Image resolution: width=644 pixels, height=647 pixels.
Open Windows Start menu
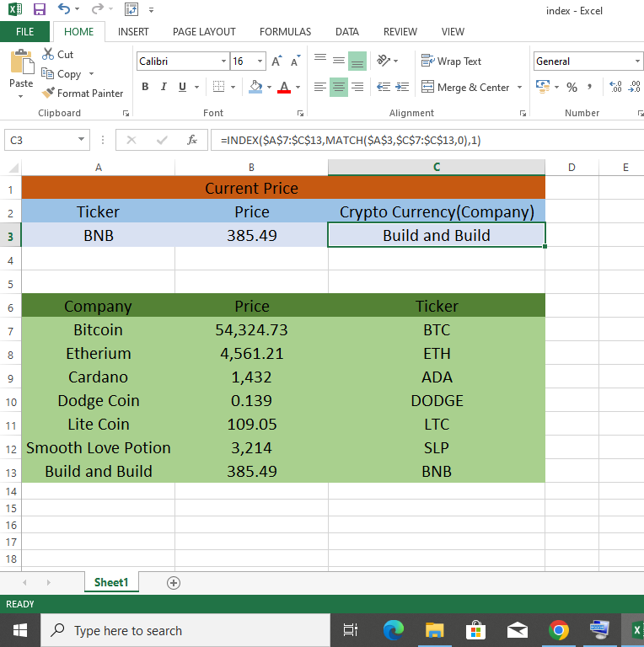pyautogui.click(x=20, y=630)
